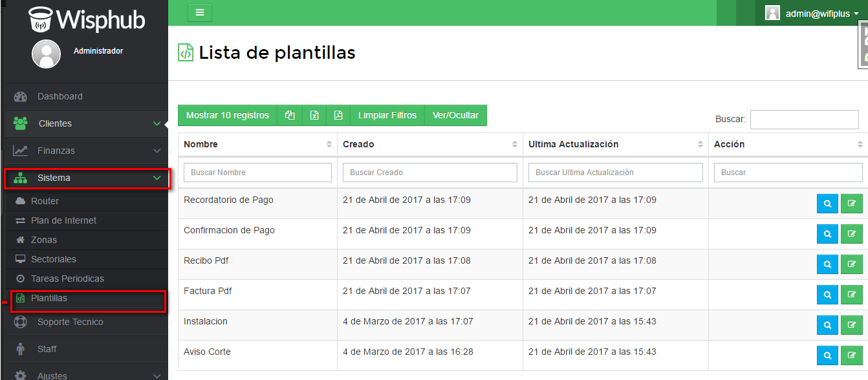This screenshot has width=868, height=380.
Task: Export the table as PDF icon
Action: click(x=338, y=116)
